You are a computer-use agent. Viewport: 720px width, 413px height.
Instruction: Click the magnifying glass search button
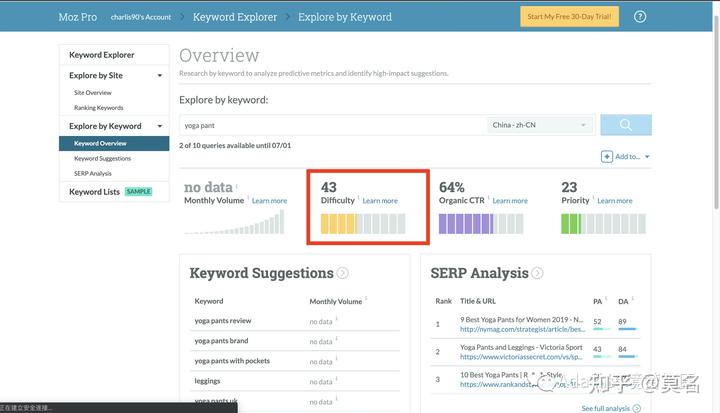(626, 125)
